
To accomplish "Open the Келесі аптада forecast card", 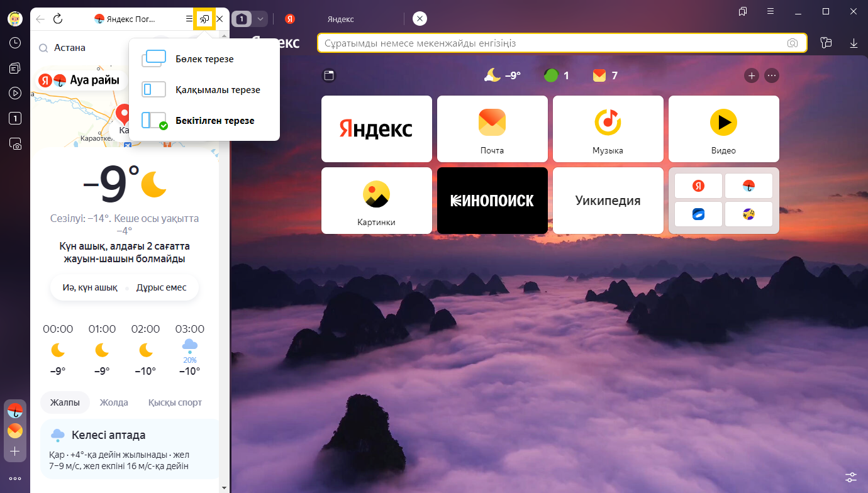I will click(130, 449).
